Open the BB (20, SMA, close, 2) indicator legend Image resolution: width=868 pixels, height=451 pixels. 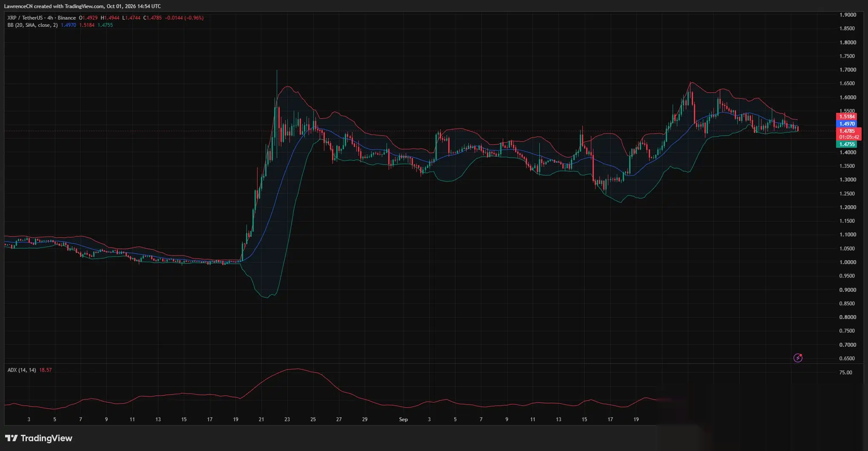pyautogui.click(x=32, y=25)
